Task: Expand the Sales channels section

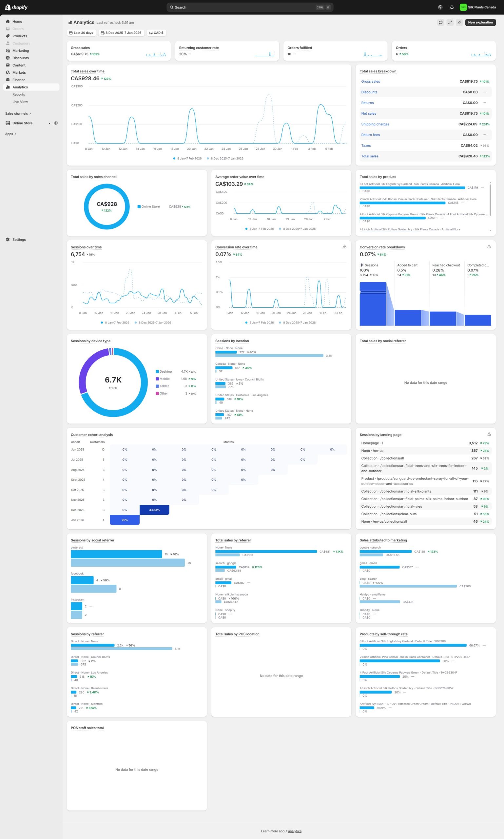Action: coord(18,113)
